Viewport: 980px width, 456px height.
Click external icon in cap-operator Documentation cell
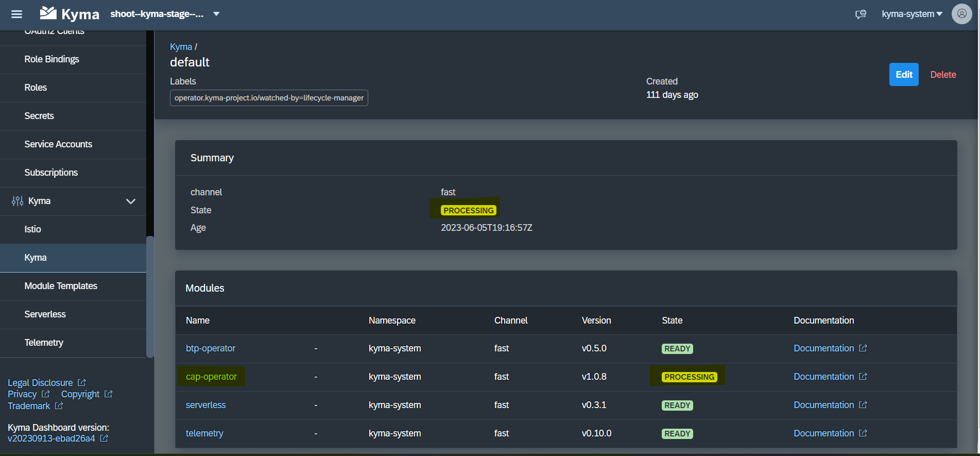pyautogui.click(x=863, y=376)
